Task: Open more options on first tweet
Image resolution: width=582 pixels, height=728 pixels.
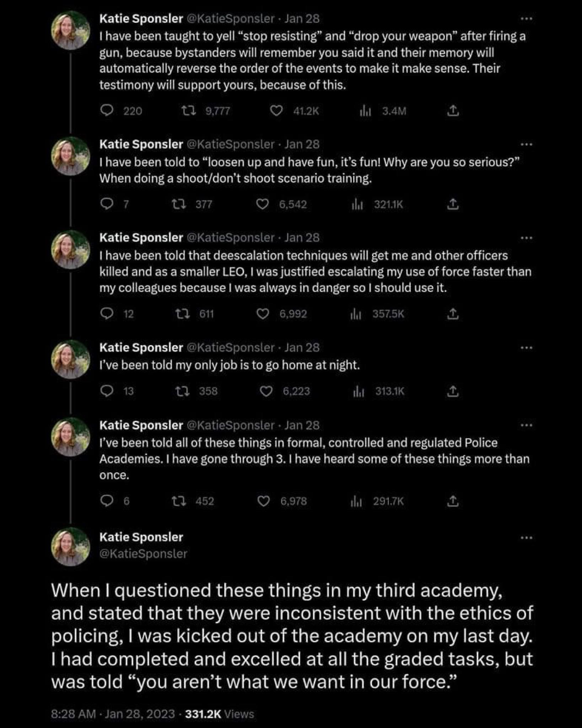Action: click(x=526, y=18)
